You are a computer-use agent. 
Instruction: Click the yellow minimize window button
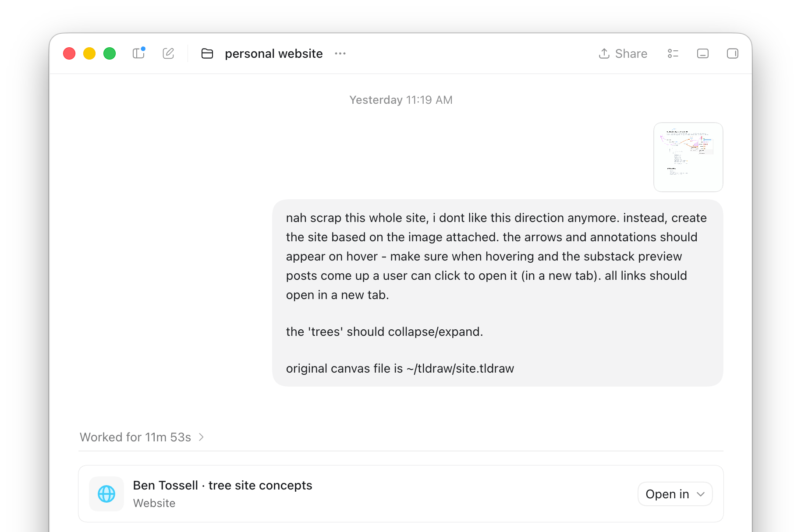(89, 53)
